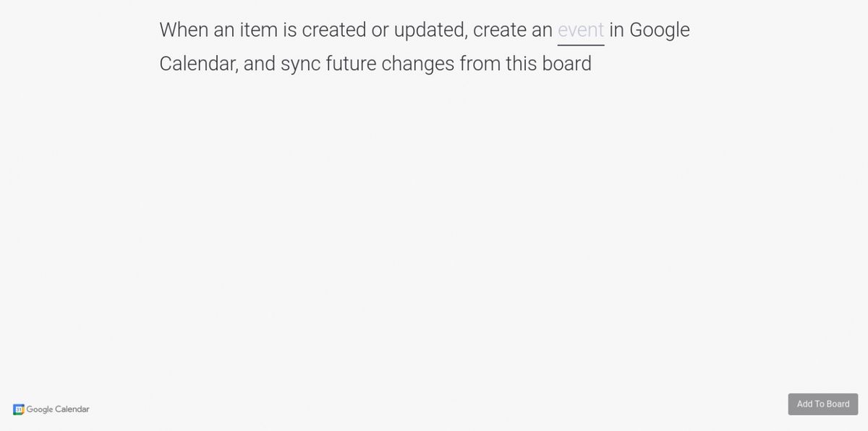
Task: Click the word 'board' ending the sentence
Action: coord(567,64)
